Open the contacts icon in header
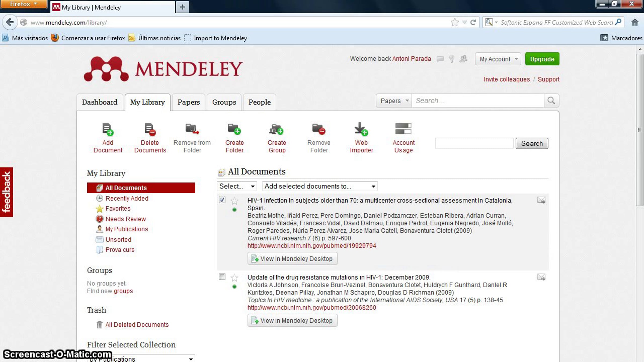Image resolution: width=644 pixels, height=362 pixels. (463, 59)
